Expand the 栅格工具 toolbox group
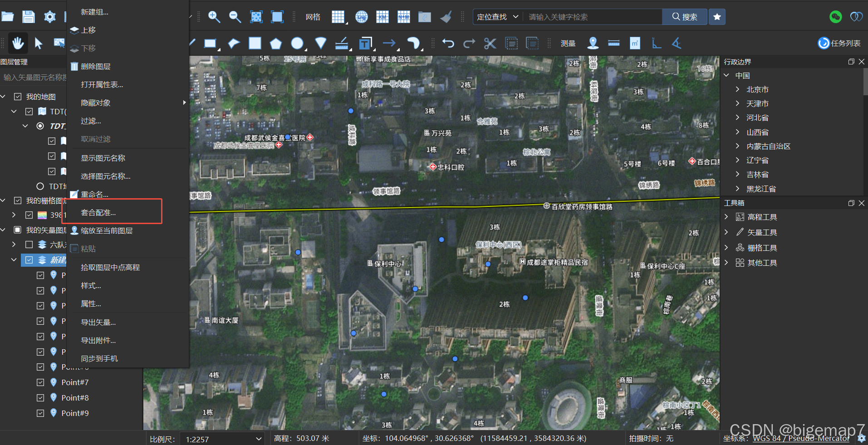The height and width of the screenshot is (445, 868). pos(726,248)
